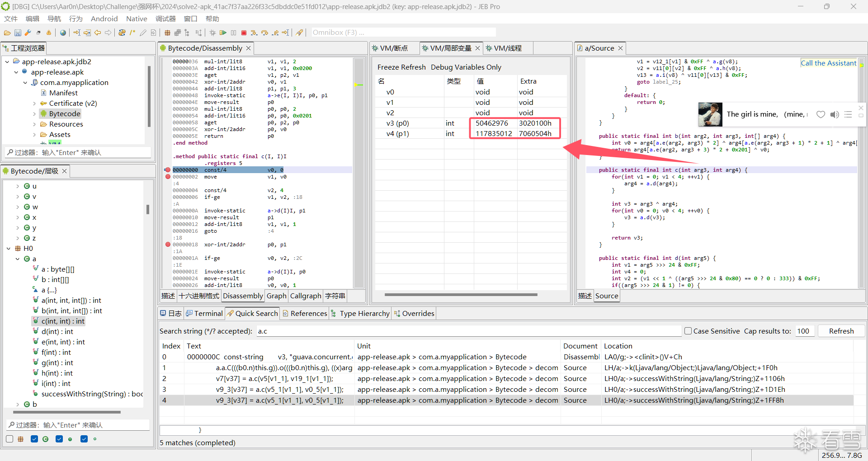Click the speaker volume icon in music widget

835,114
